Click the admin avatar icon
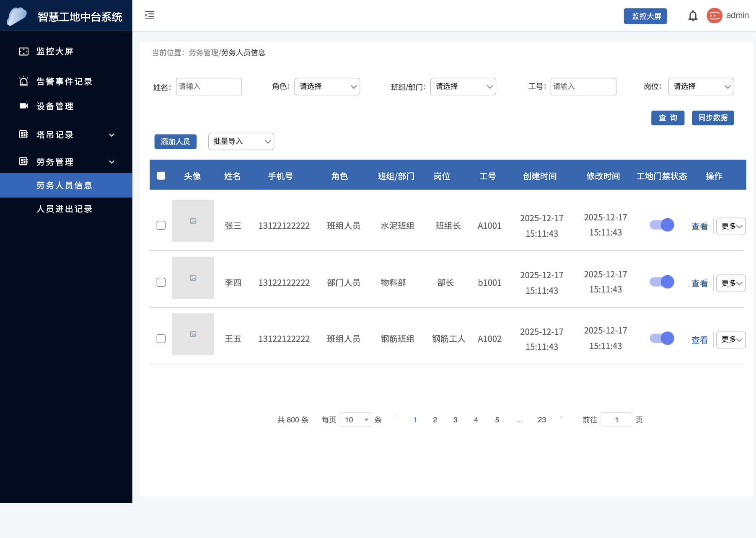The image size is (756, 538). pyautogui.click(x=714, y=16)
